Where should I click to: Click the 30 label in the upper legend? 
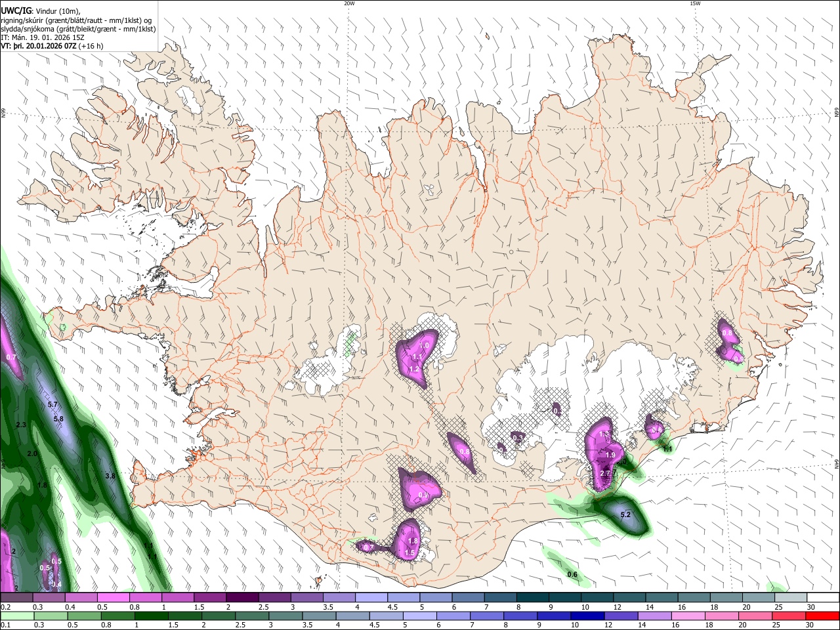click(810, 607)
